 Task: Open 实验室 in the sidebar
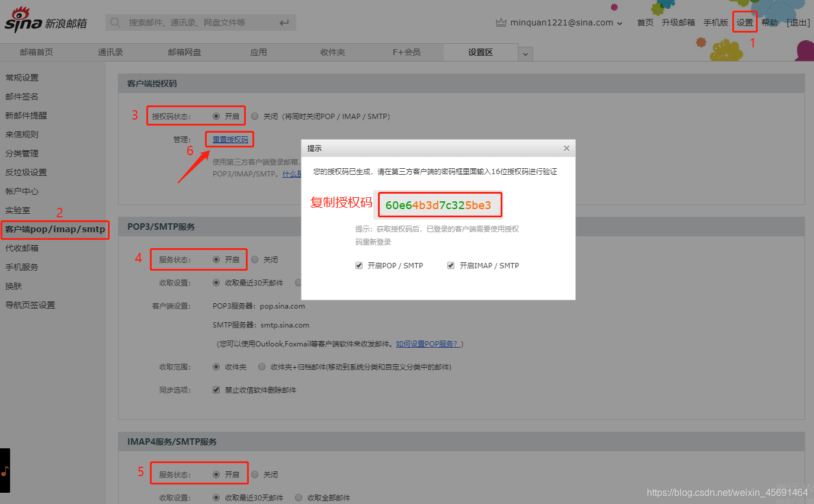(18, 210)
